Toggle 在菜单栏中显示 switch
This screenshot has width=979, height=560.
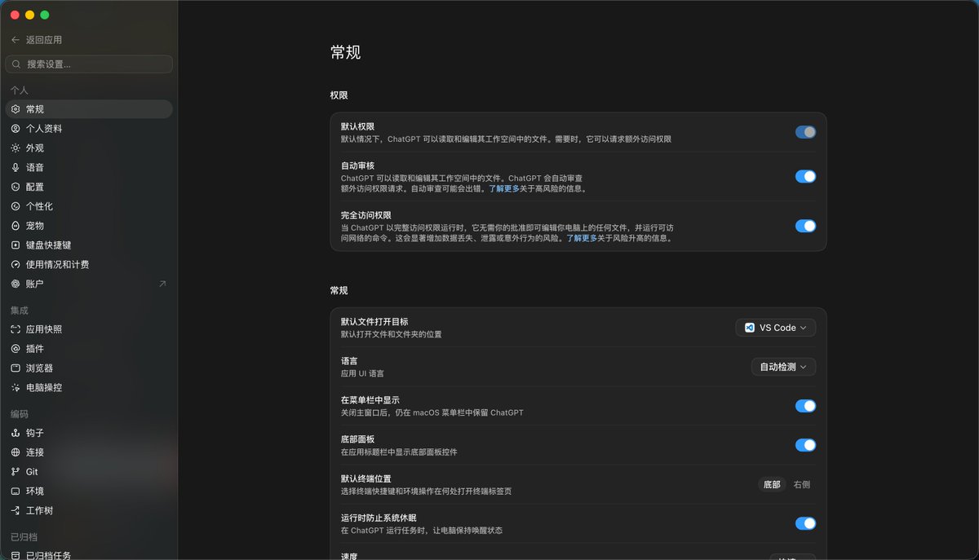pos(805,406)
